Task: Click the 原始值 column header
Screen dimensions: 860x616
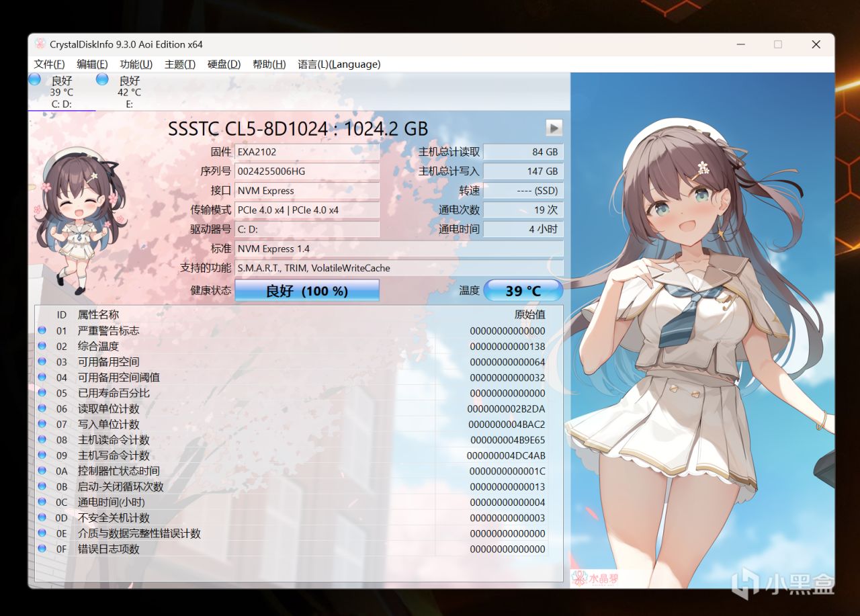Action: tap(530, 314)
